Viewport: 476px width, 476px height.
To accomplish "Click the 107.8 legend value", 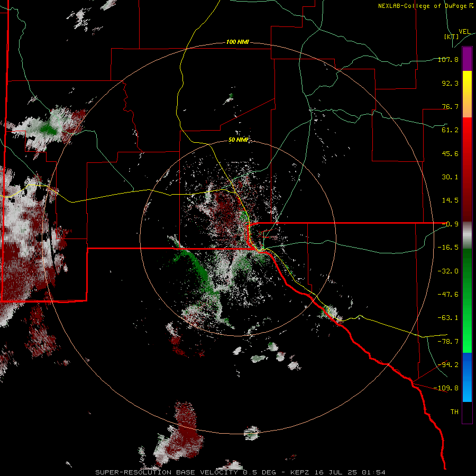I will (448, 59).
